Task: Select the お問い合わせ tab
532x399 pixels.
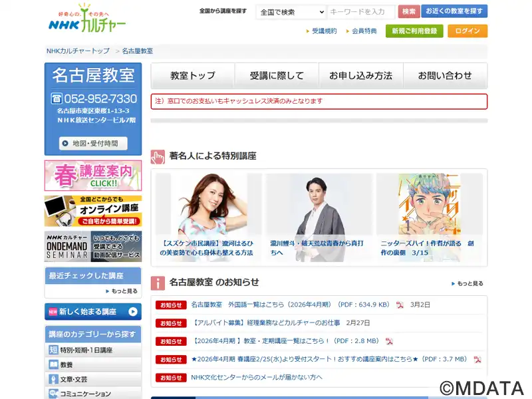Action: click(x=445, y=76)
